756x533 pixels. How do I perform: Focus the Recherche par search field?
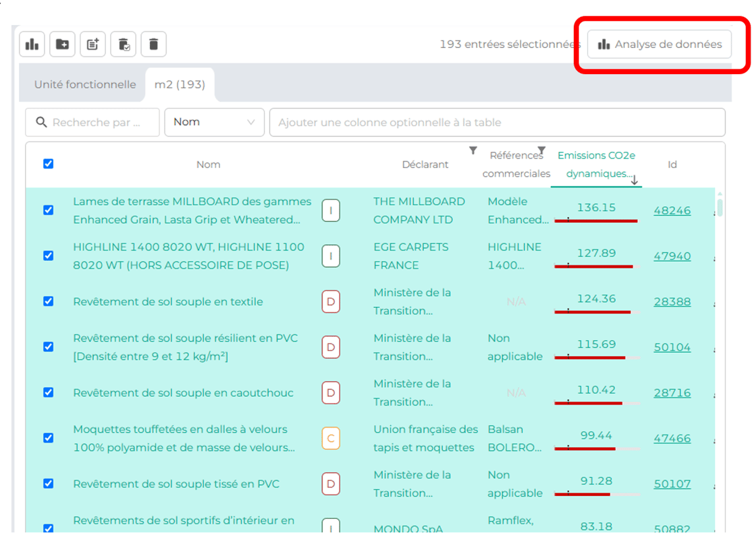click(x=92, y=122)
